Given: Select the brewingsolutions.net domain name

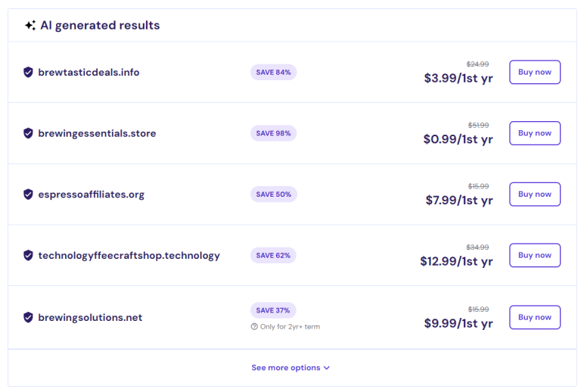Looking at the screenshot, I should pos(90,318).
